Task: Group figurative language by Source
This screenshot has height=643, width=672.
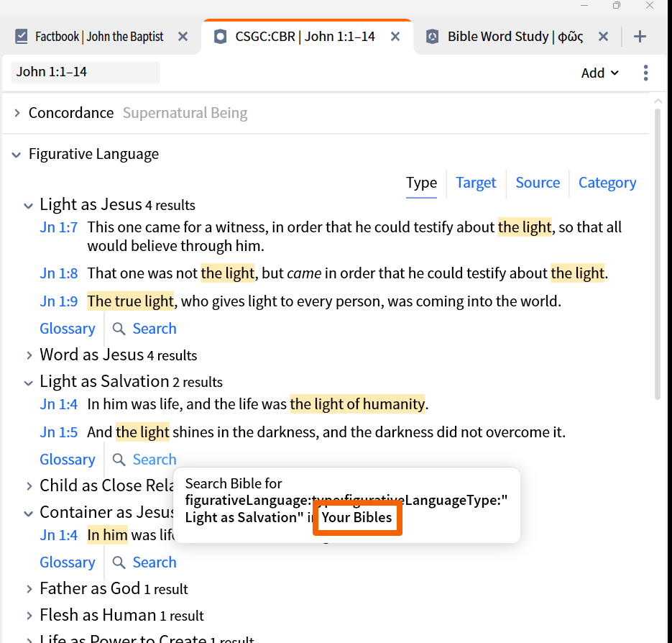Action: click(x=538, y=183)
